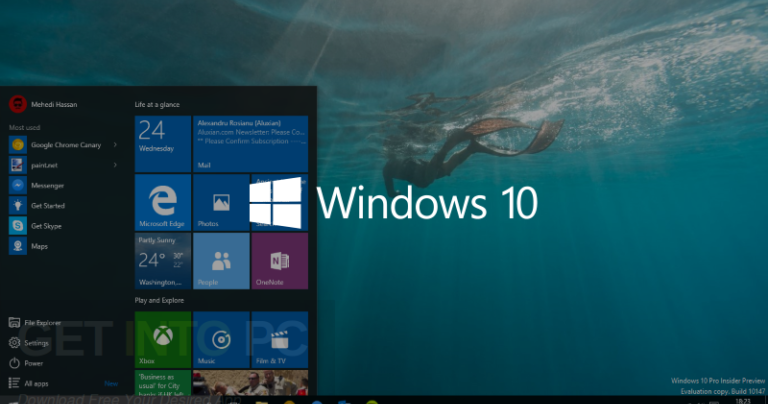Open the Photos tile
This screenshot has height=404, width=768.
click(x=221, y=202)
